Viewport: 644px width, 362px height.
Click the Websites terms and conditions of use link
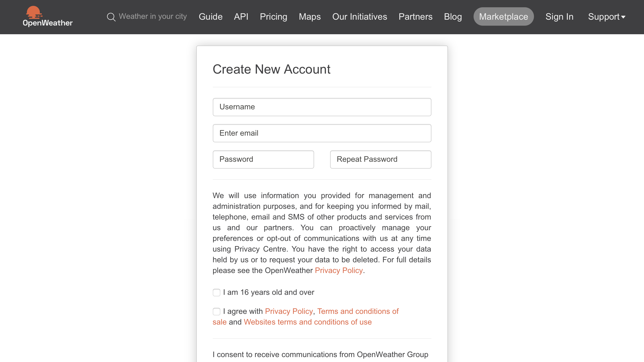coord(307,321)
